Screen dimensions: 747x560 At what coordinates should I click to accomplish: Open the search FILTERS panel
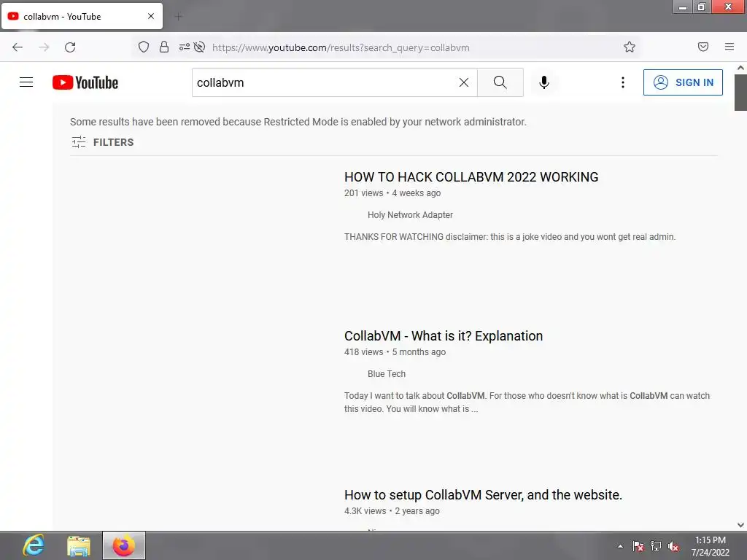(102, 142)
